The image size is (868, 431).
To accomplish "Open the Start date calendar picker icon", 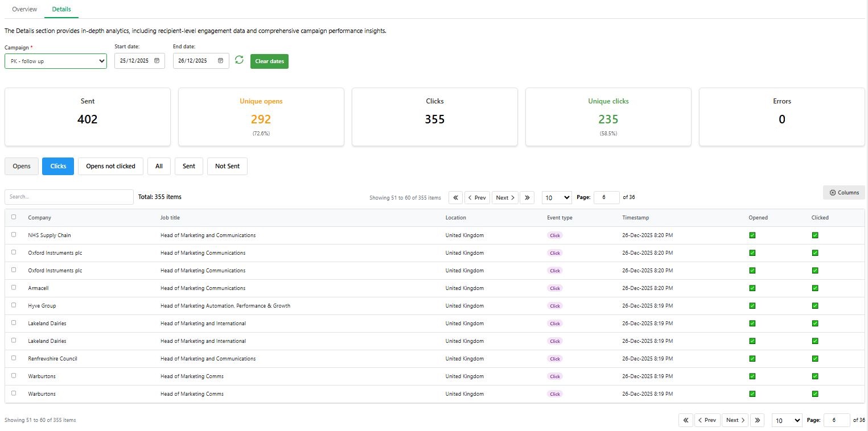I will (x=157, y=61).
